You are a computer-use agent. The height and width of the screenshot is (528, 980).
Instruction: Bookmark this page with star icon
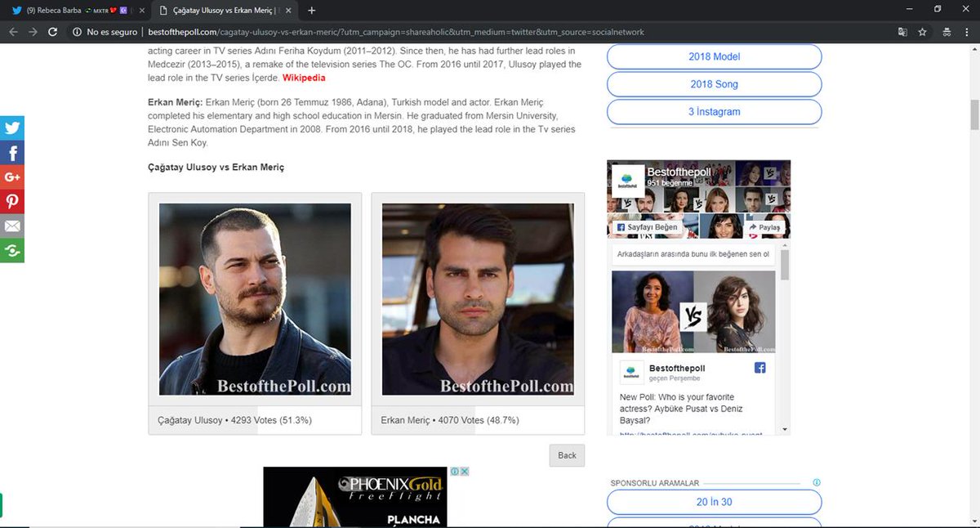(923, 32)
